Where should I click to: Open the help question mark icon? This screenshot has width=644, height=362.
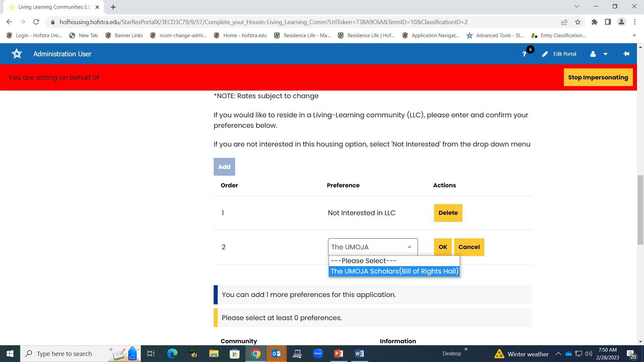524,54
